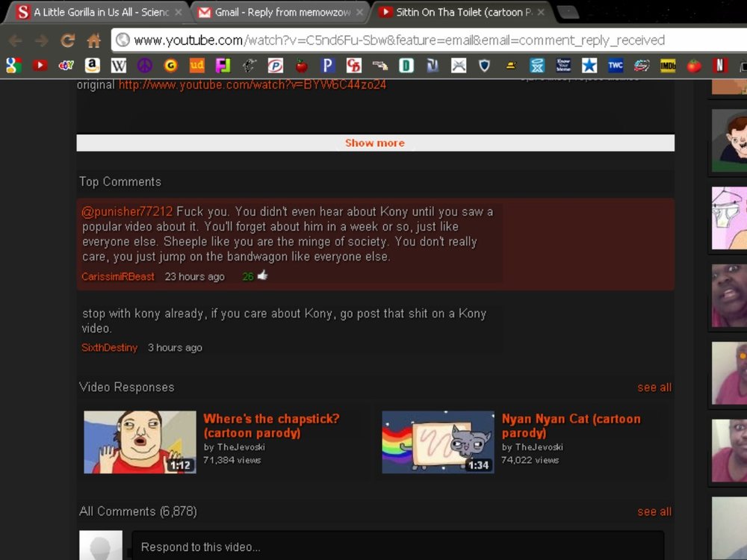
Task: Open the blue X halo bookmark
Action: pos(537,65)
